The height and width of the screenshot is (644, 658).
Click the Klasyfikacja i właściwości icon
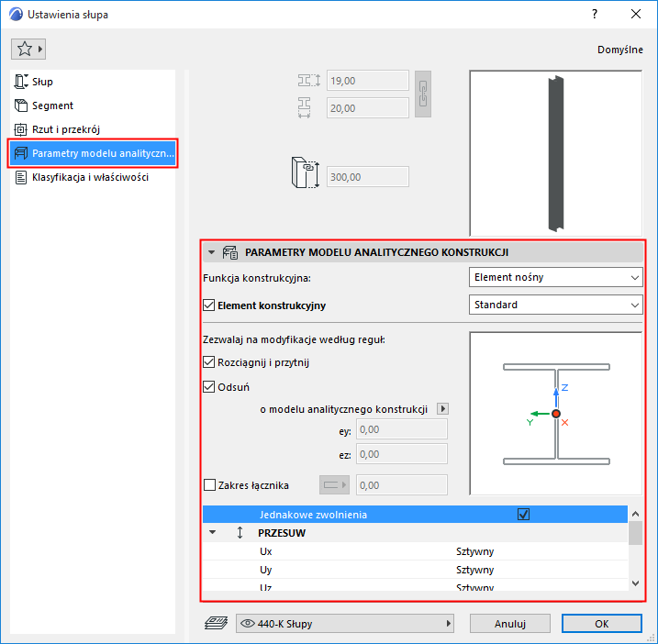click(x=20, y=177)
